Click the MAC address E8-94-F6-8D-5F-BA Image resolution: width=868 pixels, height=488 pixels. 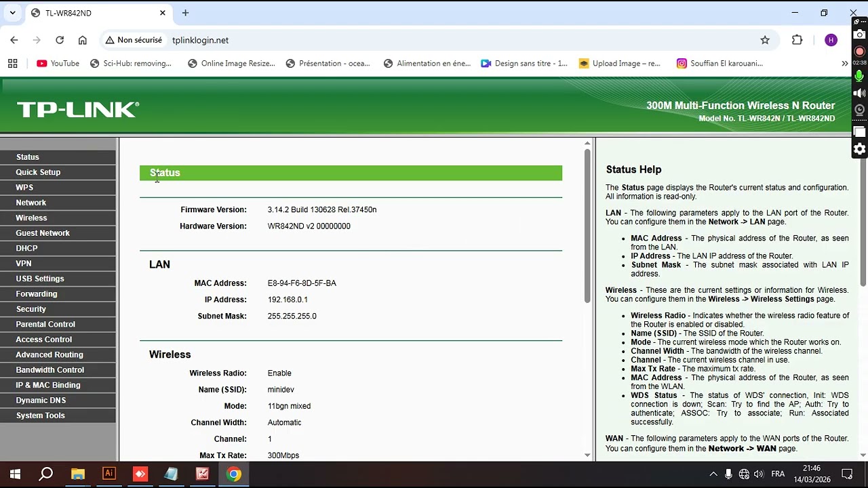302,283
